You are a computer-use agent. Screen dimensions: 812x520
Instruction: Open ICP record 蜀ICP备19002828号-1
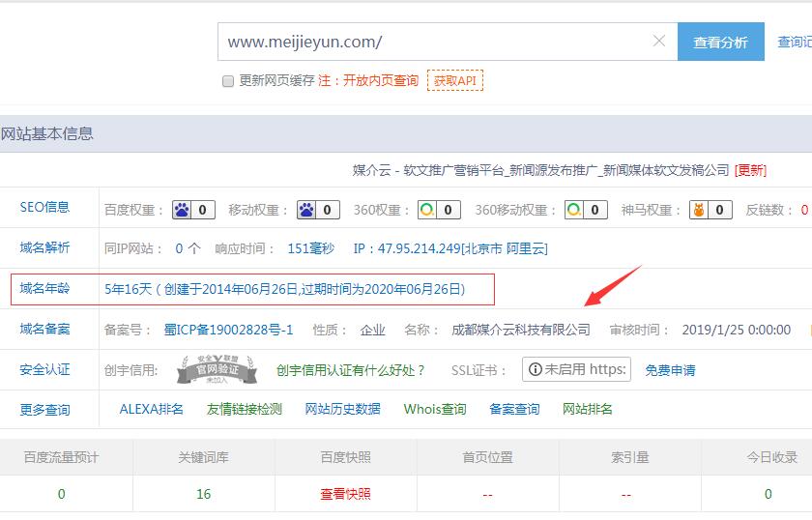coord(228,330)
